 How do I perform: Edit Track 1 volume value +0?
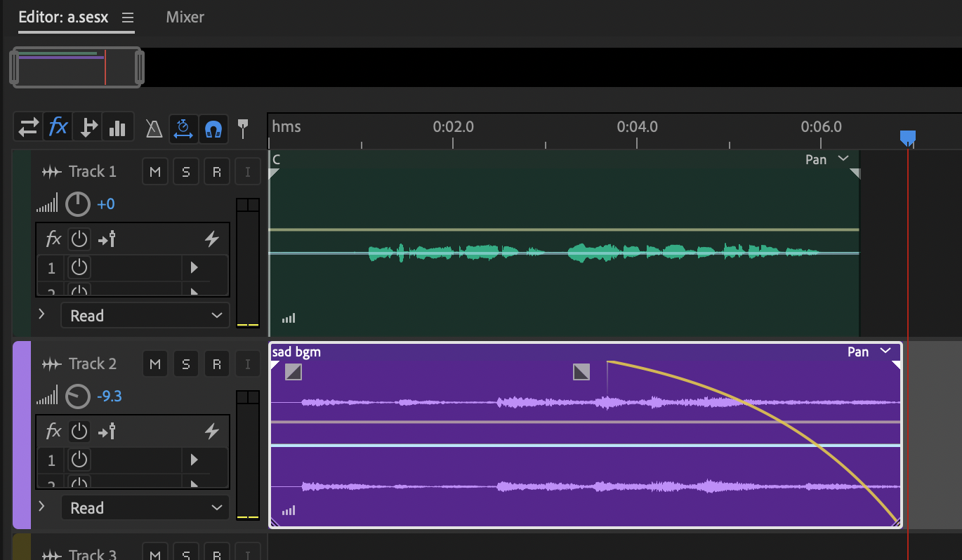(106, 205)
